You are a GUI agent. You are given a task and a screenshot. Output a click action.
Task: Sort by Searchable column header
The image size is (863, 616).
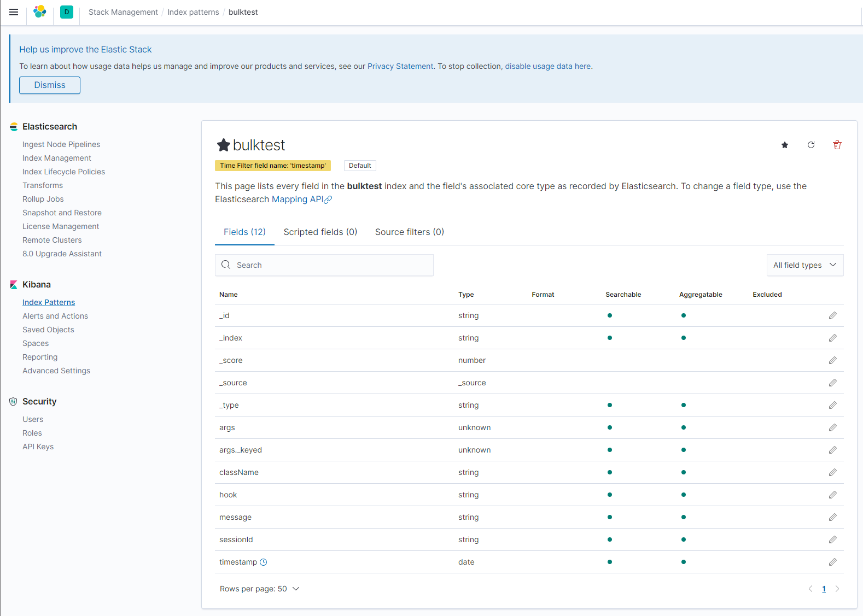[623, 295]
